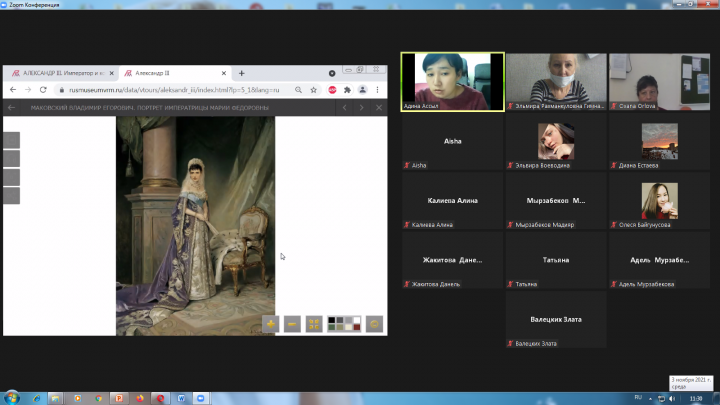Click the round gold icon button in the viewer toolbar
Viewport: 720px width, 405px height.
click(x=374, y=324)
